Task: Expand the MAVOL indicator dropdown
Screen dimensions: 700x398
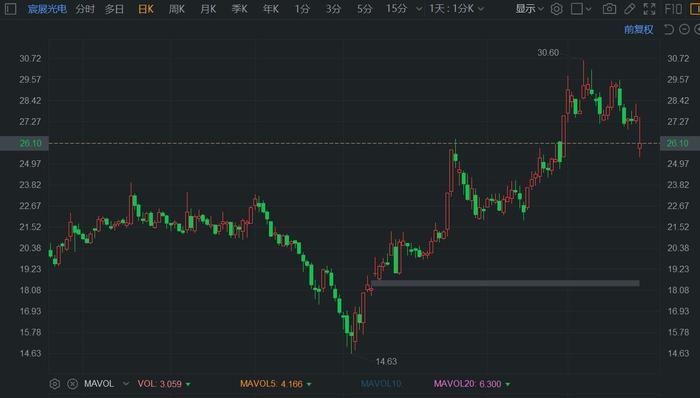Action: click(126, 384)
